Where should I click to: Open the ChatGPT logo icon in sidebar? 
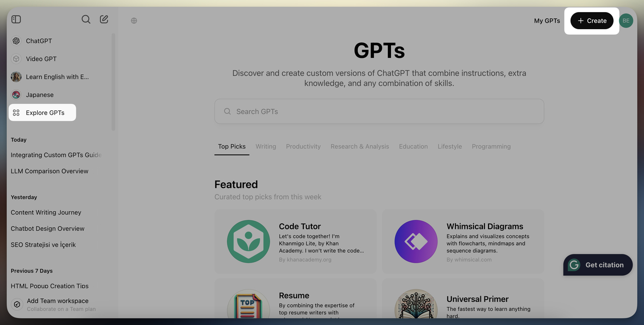tap(16, 40)
